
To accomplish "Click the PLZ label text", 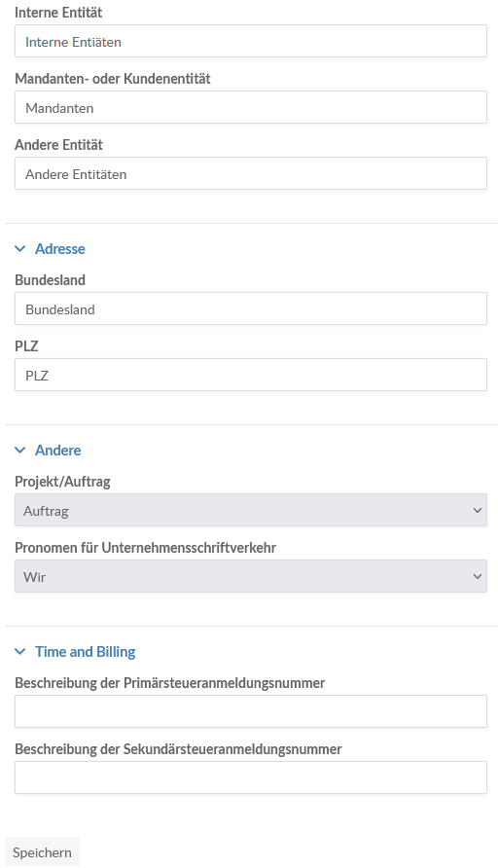I will click(26, 346).
